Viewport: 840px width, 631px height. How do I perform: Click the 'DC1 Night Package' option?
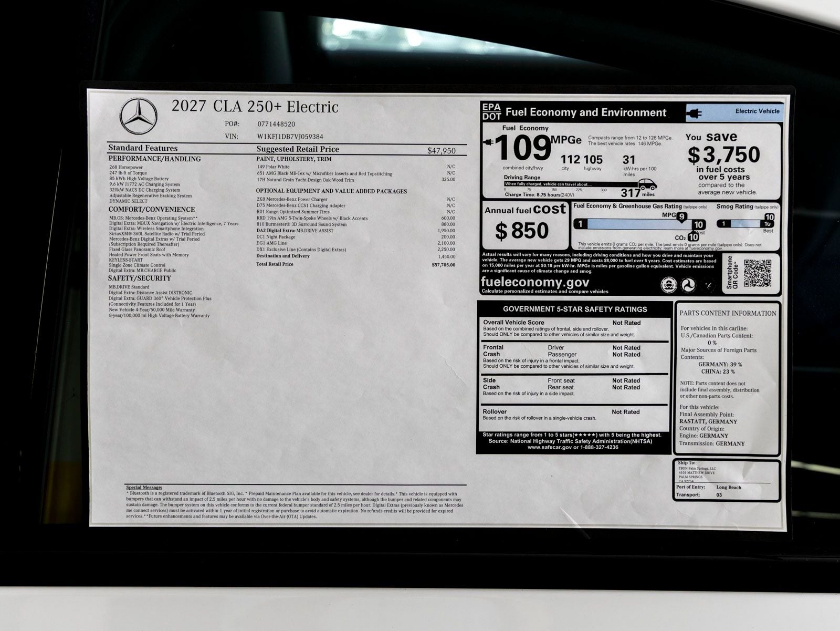tap(276, 237)
